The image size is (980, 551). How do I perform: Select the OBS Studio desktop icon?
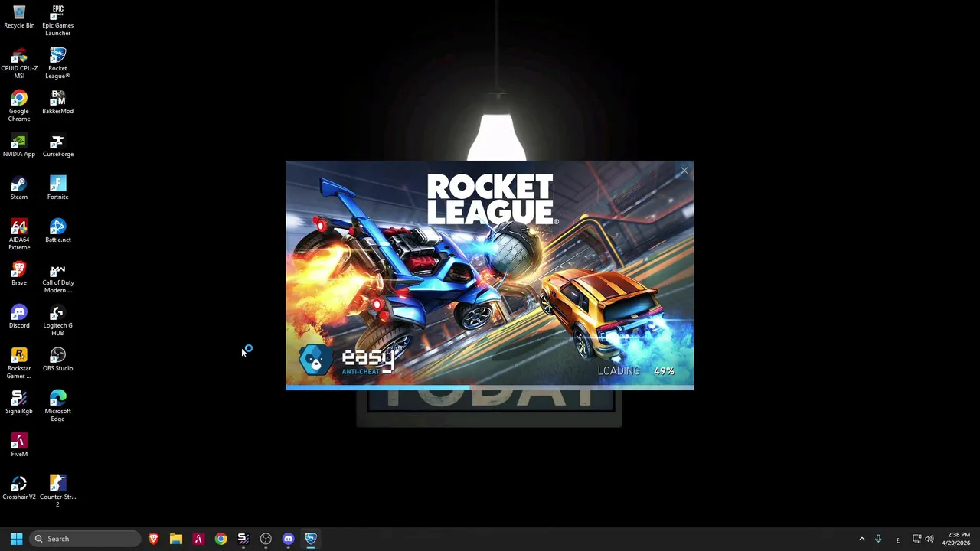57,360
